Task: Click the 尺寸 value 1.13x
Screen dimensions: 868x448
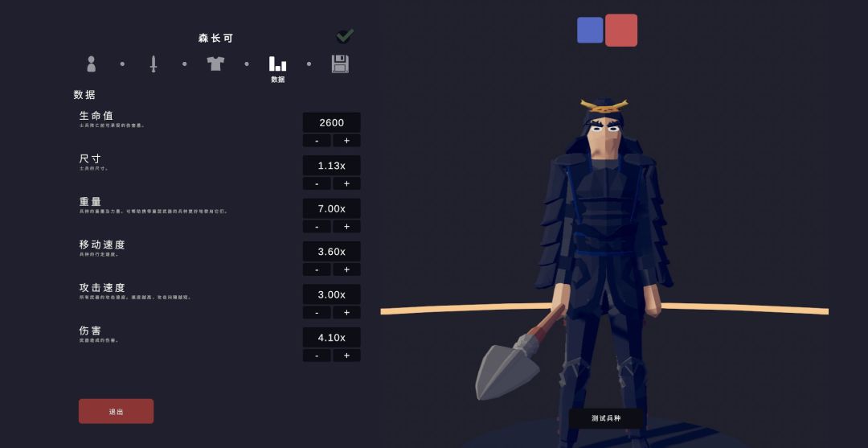Action: click(332, 166)
